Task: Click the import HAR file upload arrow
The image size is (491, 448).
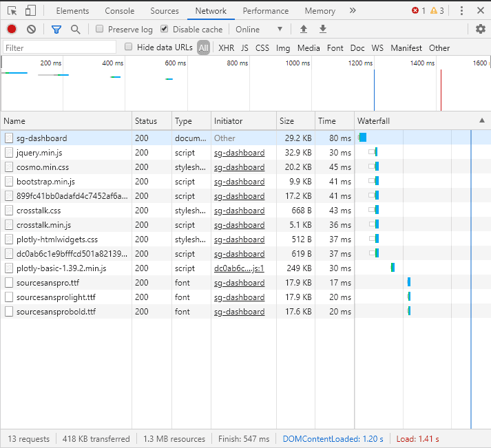Action: tap(304, 30)
